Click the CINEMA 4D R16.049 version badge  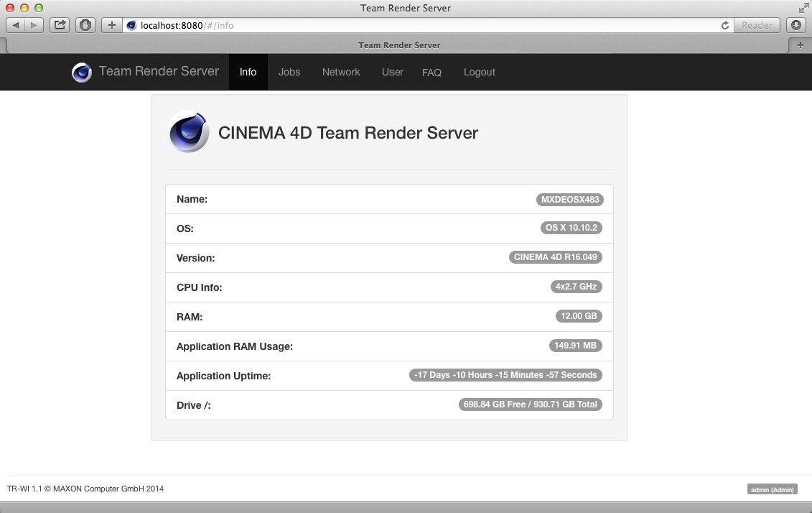coord(555,257)
